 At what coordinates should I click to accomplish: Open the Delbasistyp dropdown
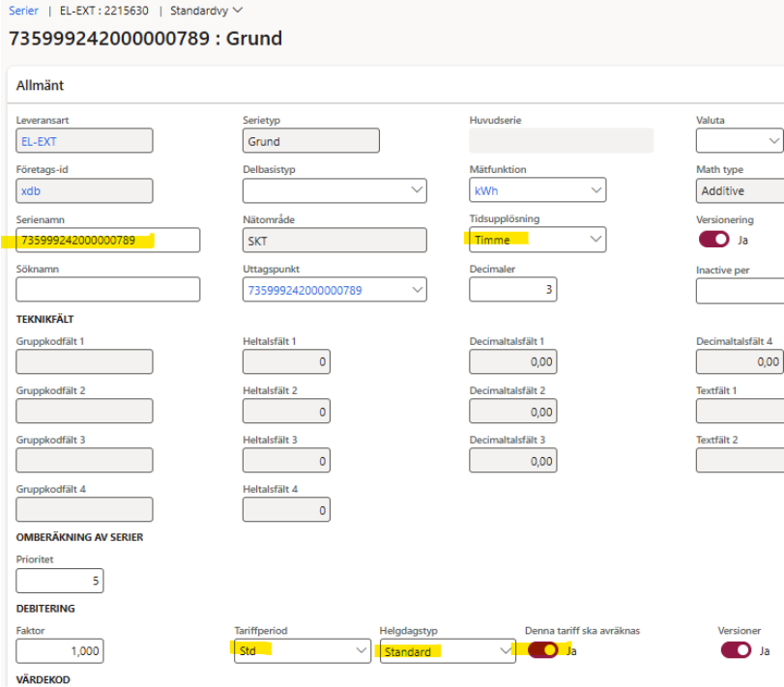416,190
